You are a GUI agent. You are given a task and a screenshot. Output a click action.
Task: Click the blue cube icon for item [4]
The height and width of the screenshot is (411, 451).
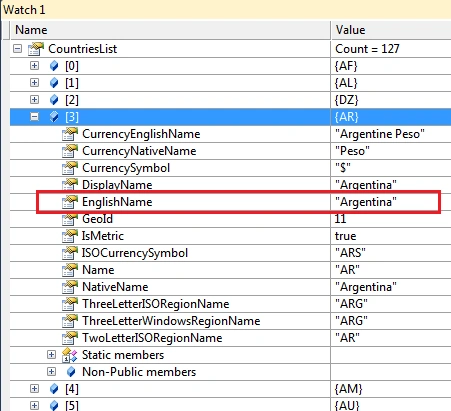[x=54, y=389]
